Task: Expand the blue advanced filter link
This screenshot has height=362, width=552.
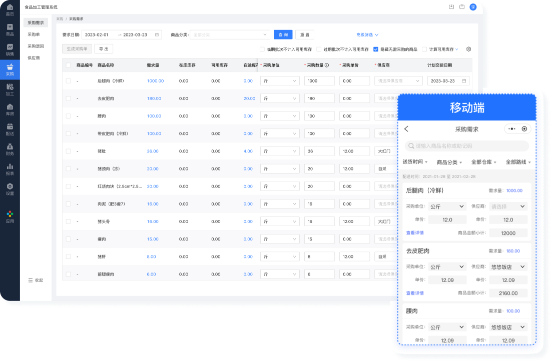Action: (x=367, y=35)
